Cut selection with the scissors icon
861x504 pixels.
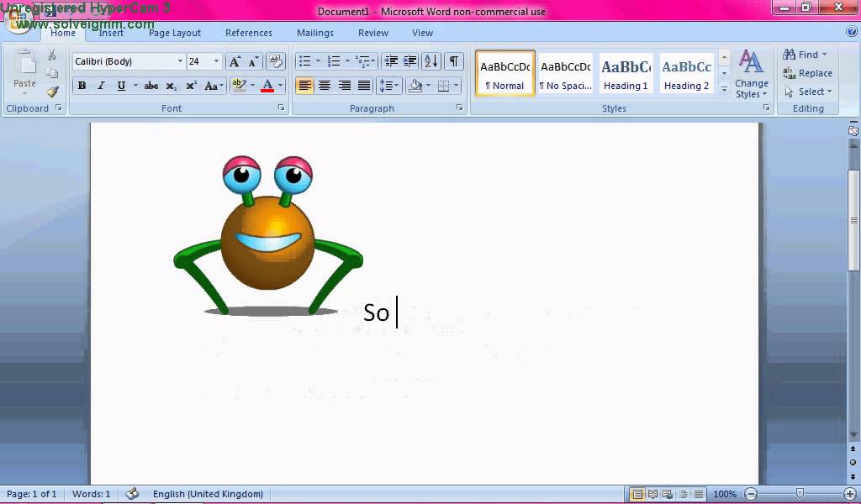pos(52,55)
